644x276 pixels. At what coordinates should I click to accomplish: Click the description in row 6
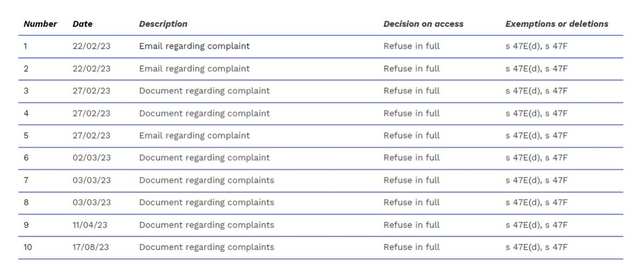point(204,158)
